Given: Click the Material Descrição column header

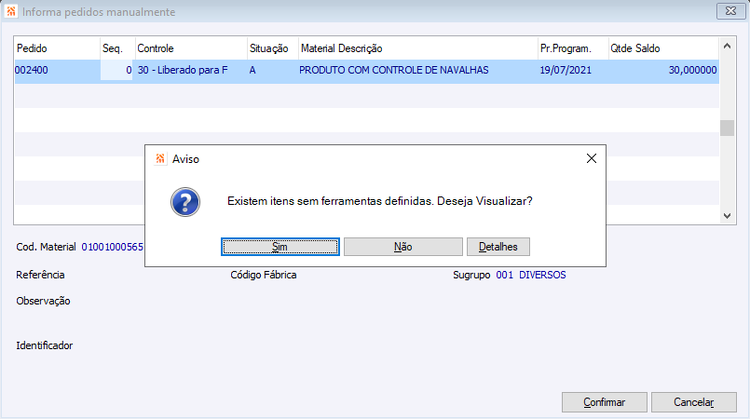Looking at the screenshot, I should pyautogui.click(x=418, y=48).
